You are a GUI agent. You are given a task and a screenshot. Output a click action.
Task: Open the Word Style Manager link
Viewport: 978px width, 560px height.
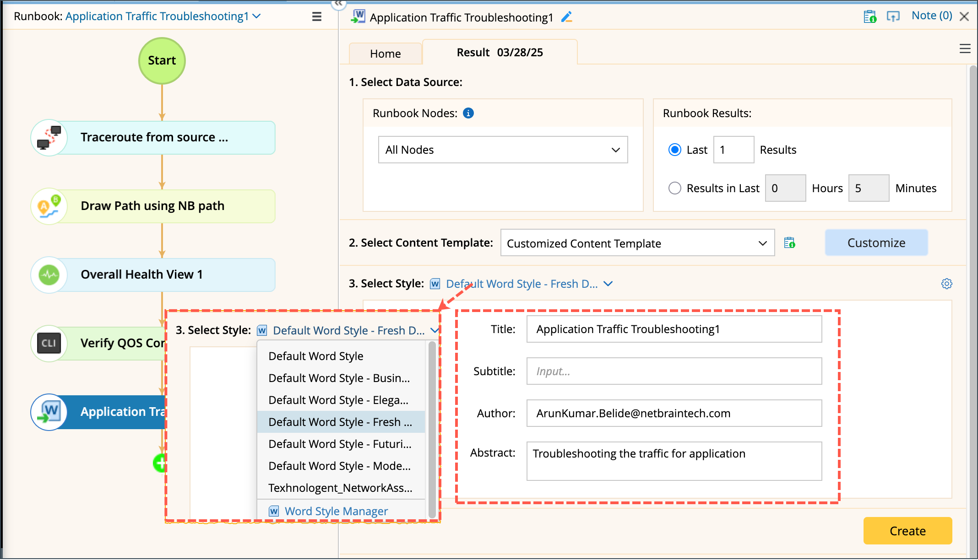(336, 512)
